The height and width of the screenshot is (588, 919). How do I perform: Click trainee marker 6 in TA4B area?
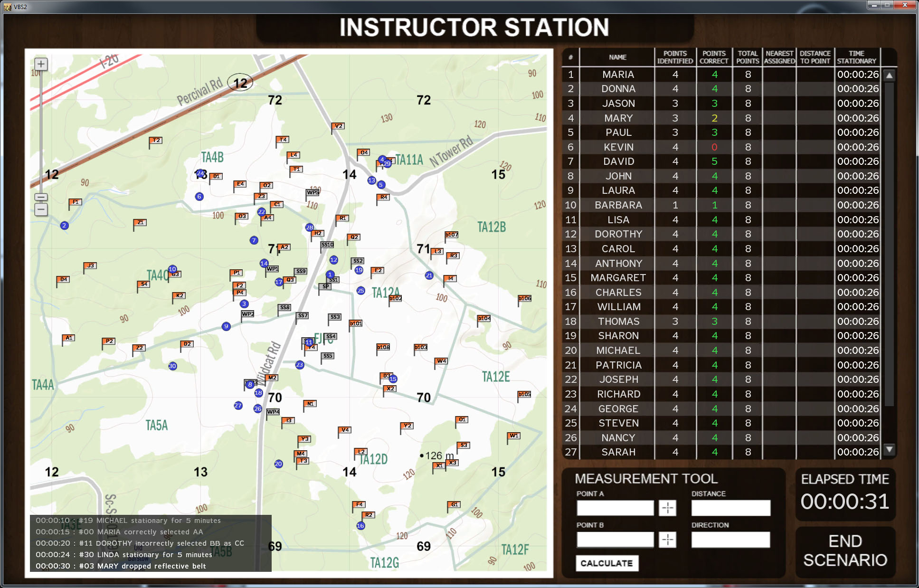[199, 196]
